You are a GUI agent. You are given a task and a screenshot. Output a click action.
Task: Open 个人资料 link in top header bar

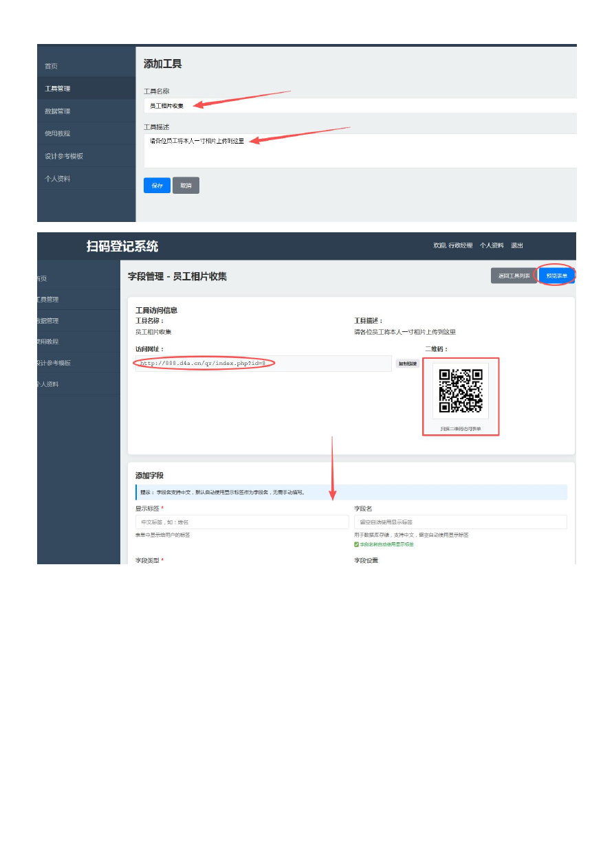point(491,245)
